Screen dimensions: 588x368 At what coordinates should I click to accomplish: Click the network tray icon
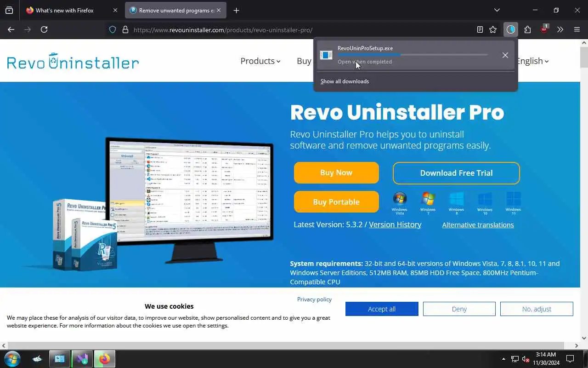(x=515, y=359)
